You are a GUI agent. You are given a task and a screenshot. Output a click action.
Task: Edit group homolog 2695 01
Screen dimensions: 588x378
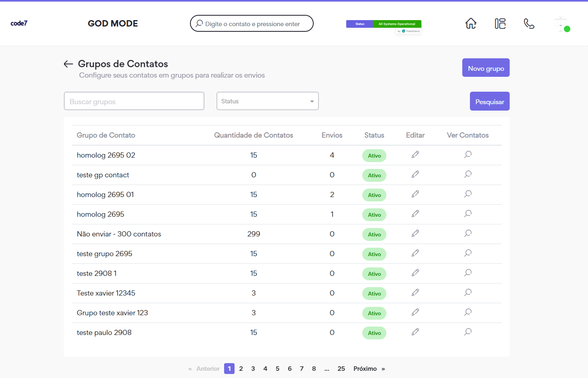[415, 194]
